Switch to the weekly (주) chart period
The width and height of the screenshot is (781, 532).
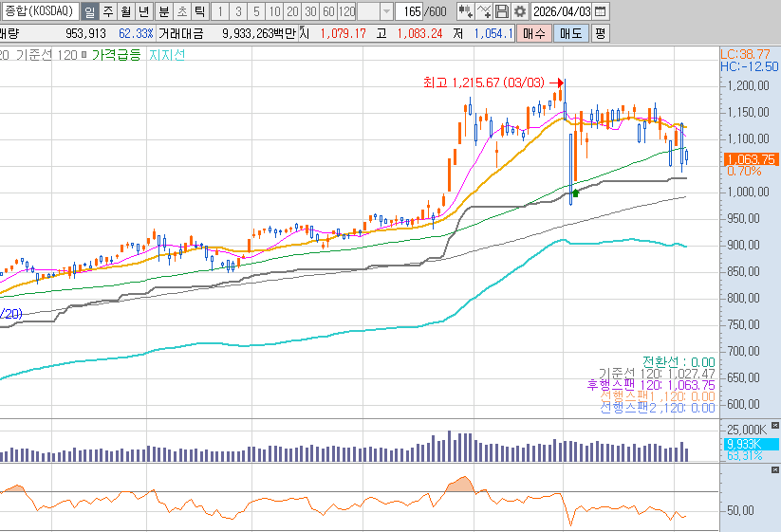(108, 11)
